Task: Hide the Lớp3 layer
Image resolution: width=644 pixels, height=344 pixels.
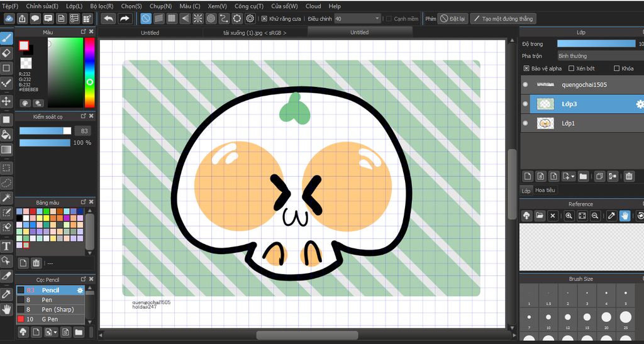Action: click(525, 104)
